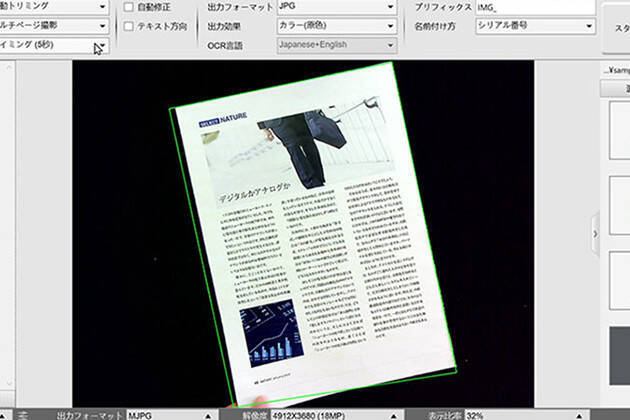Open the auto trimming dropdown at top left
630x420 pixels.
tap(54, 7)
